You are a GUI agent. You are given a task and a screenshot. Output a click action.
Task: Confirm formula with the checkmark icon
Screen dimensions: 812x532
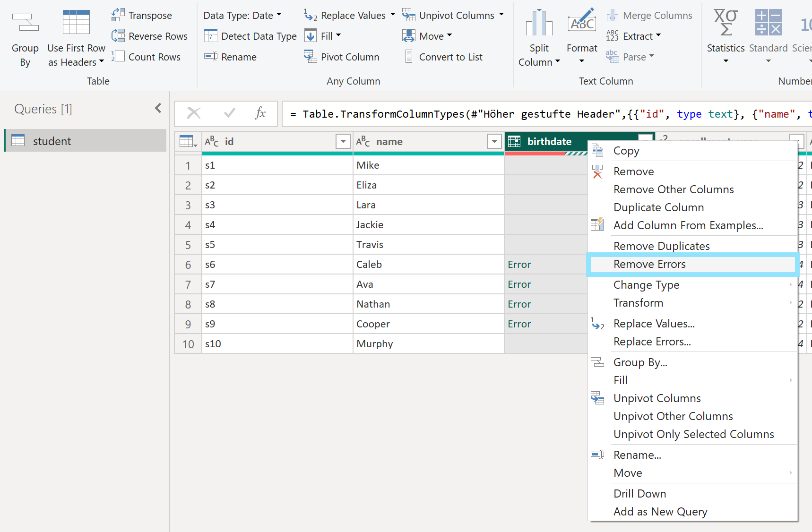tap(230, 113)
